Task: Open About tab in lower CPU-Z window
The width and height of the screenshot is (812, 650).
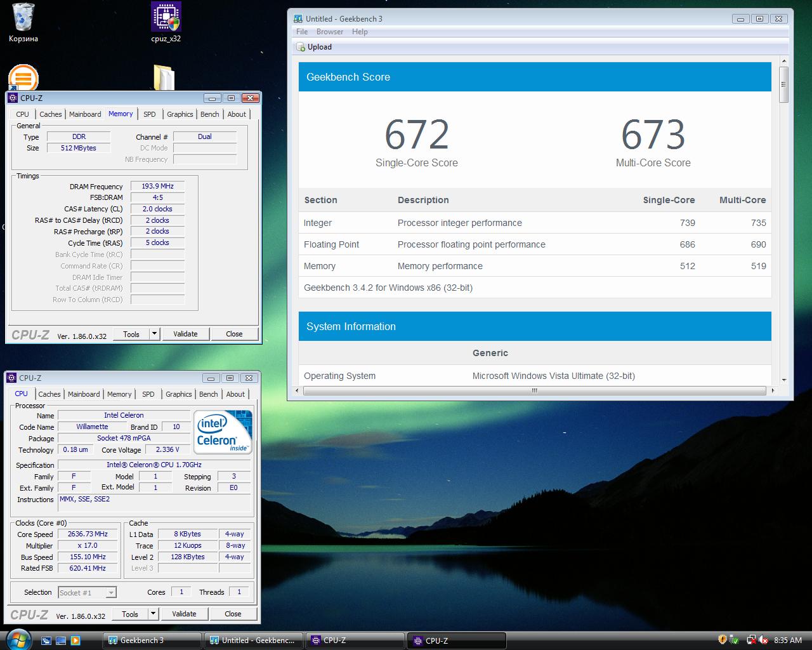Action: pos(235,394)
